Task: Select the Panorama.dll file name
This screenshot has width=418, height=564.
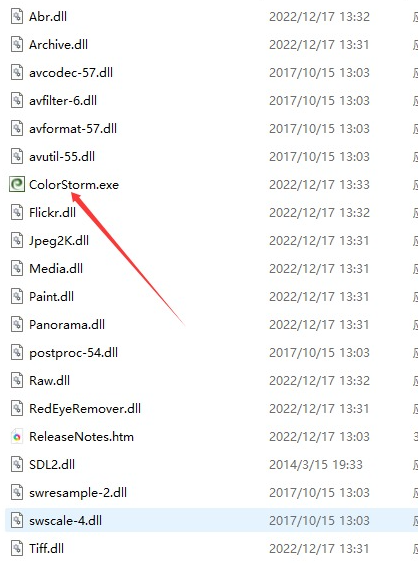Action: click(67, 325)
